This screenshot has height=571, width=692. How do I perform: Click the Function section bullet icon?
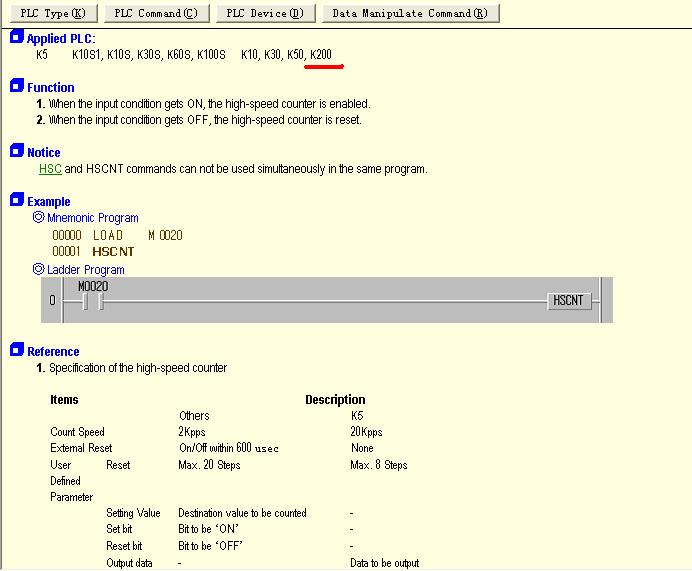click(16, 87)
